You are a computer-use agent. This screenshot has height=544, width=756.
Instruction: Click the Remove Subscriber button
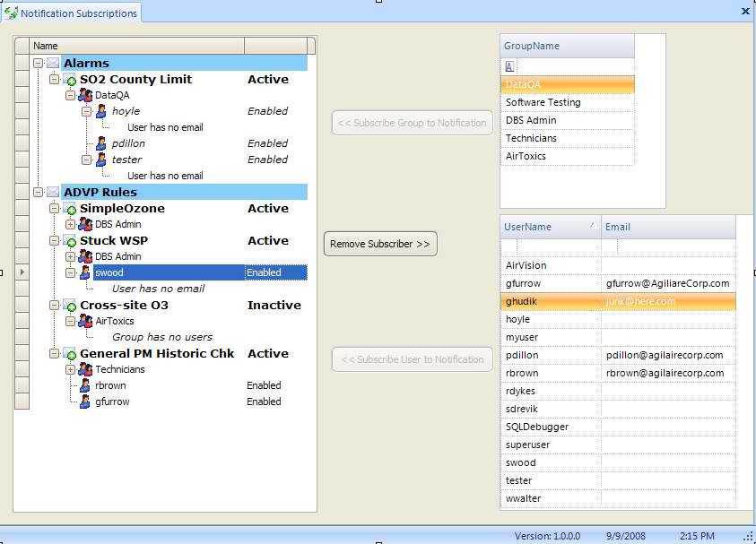point(380,244)
